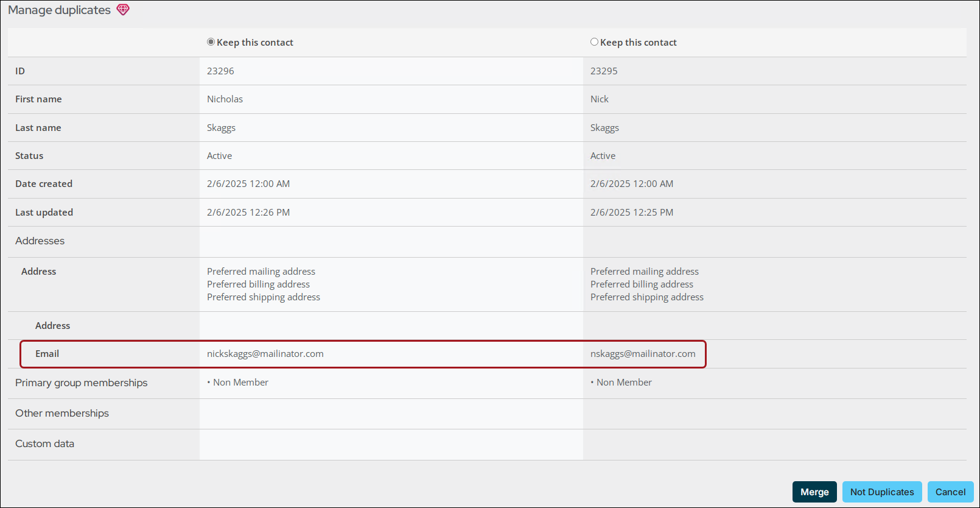Click the nickskaggs@mailinator.com email value
This screenshot has width=980, height=508.
pos(265,354)
